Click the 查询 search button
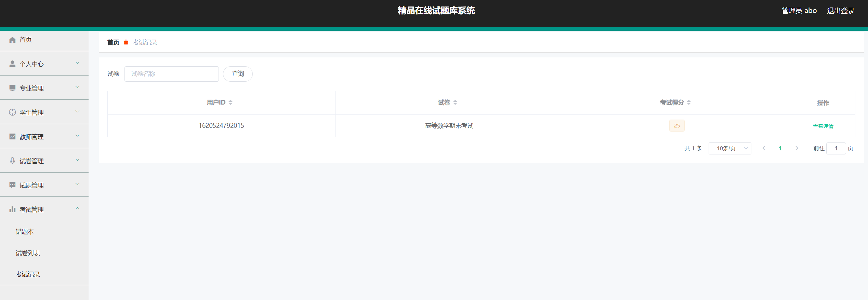Viewport: 868px width, 300px height. click(238, 74)
